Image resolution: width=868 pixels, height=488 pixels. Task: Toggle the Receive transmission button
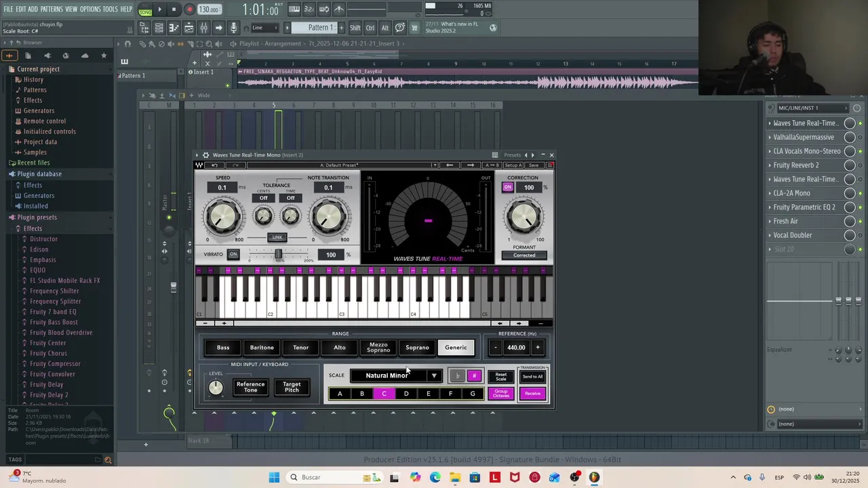click(x=532, y=394)
